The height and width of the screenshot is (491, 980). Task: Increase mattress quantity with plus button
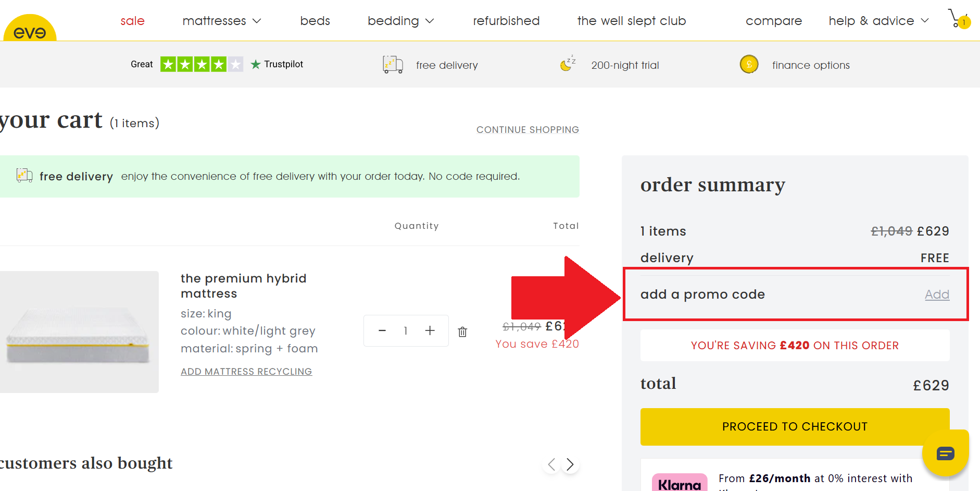click(430, 330)
